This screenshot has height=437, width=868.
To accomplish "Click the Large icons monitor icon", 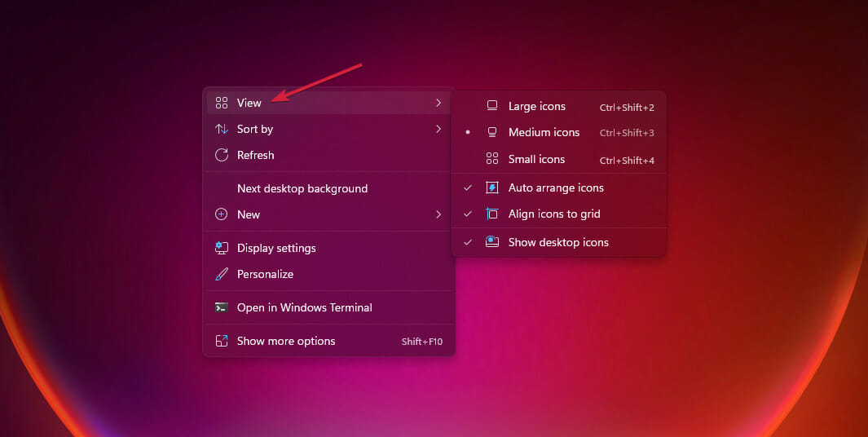I will 492,106.
